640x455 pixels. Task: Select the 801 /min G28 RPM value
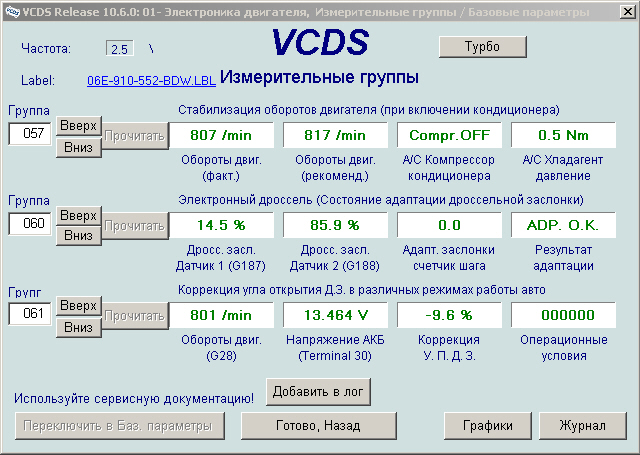(x=221, y=315)
